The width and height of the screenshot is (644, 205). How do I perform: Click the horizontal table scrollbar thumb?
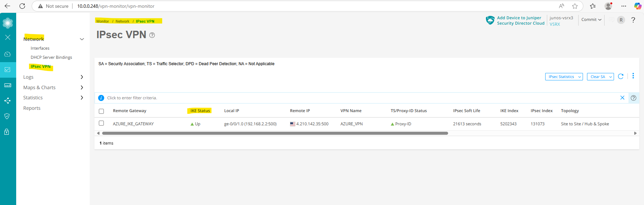275,133
